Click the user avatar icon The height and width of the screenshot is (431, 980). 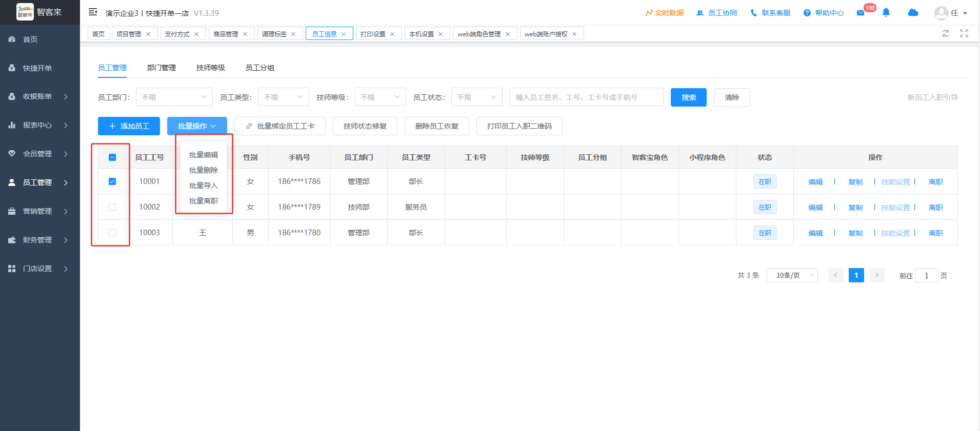[x=941, y=13]
